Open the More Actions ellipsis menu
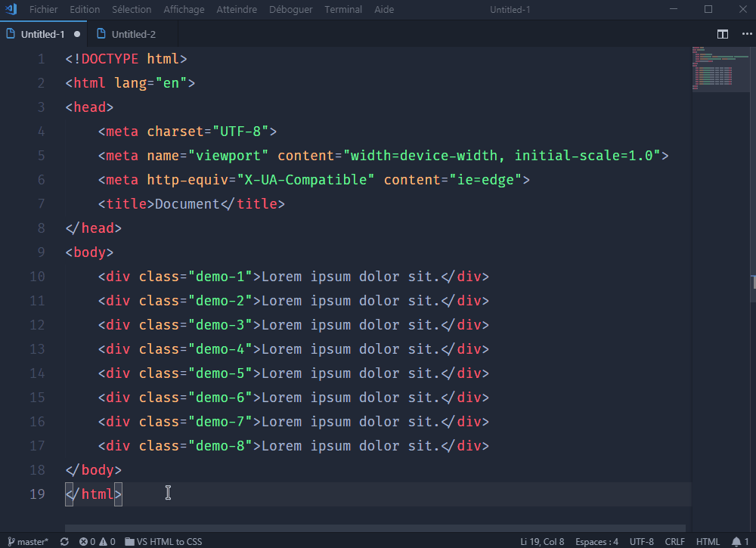756x548 pixels. coord(745,34)
